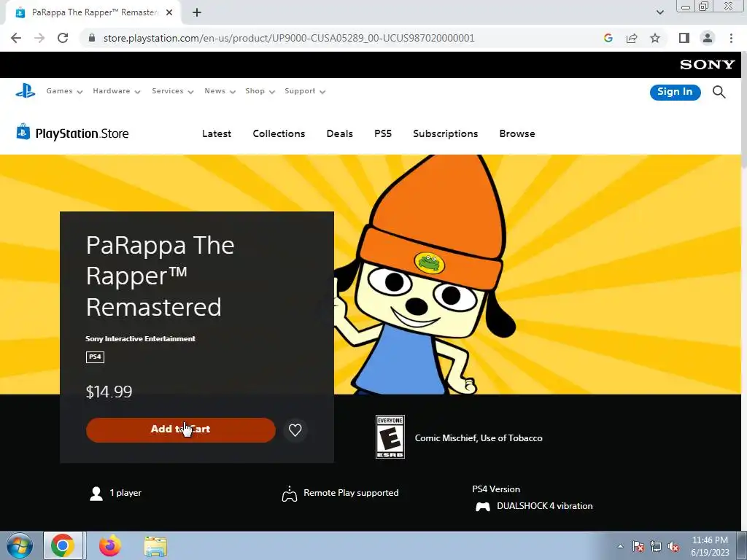The width and height of the screenshot is (747, 560).
Task: Click the DUALSHOCK 4 gamepad icon
Action: [x=483, y=506]
